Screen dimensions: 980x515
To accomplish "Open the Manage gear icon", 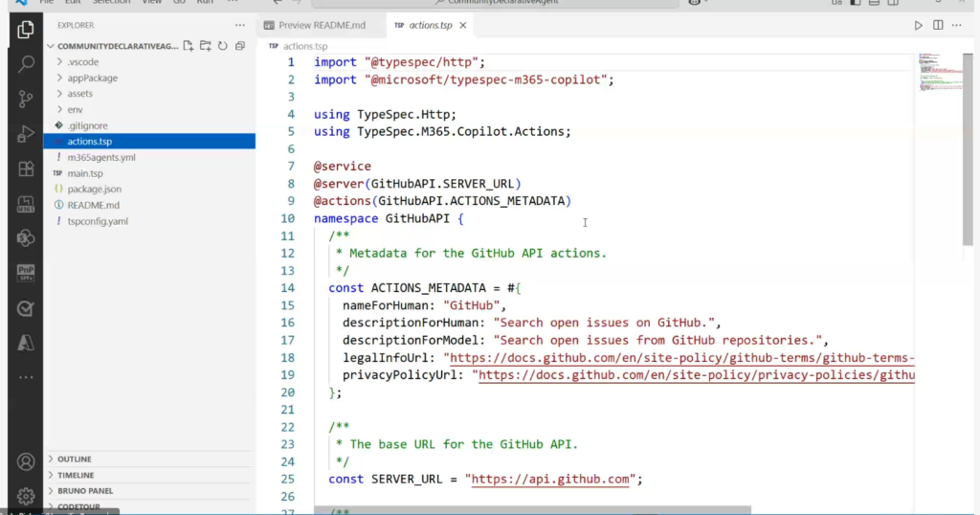I will (26, 496).
